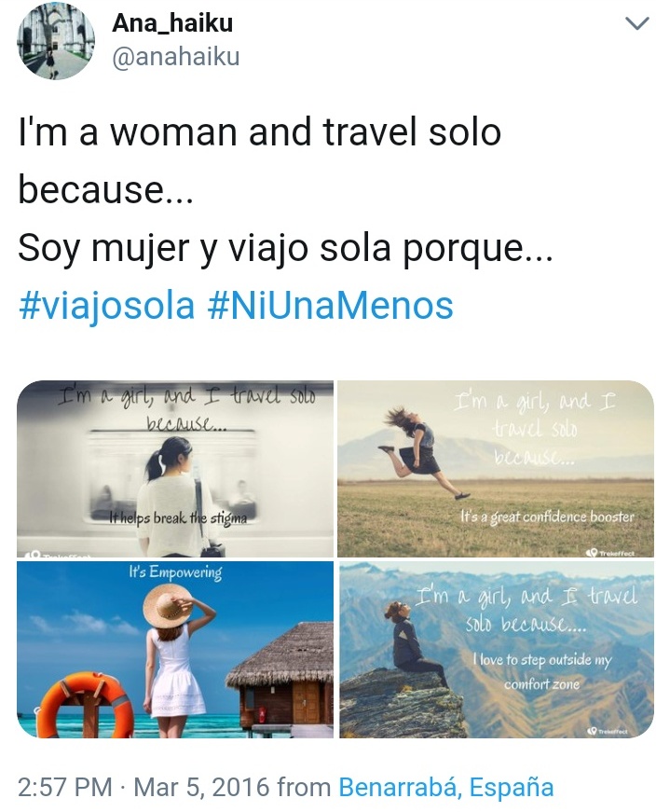Open Ana_haiku's round profile picture

56,40
